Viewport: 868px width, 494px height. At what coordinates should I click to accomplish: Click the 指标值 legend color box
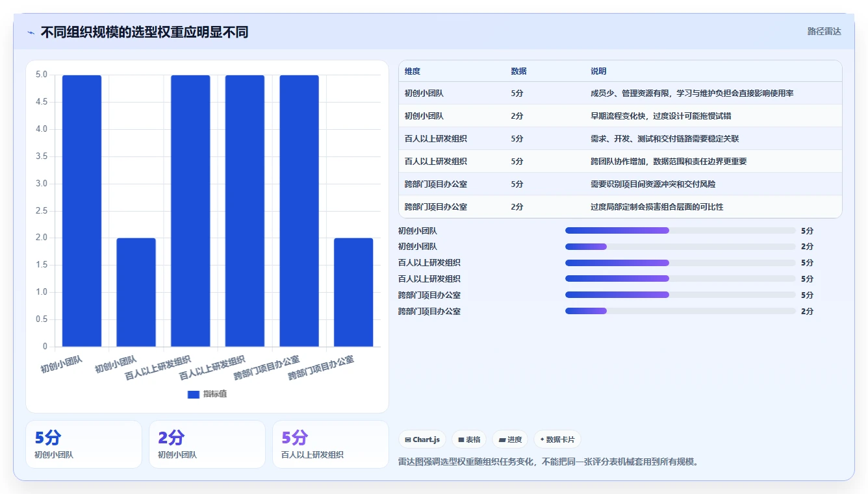(194, 394)
